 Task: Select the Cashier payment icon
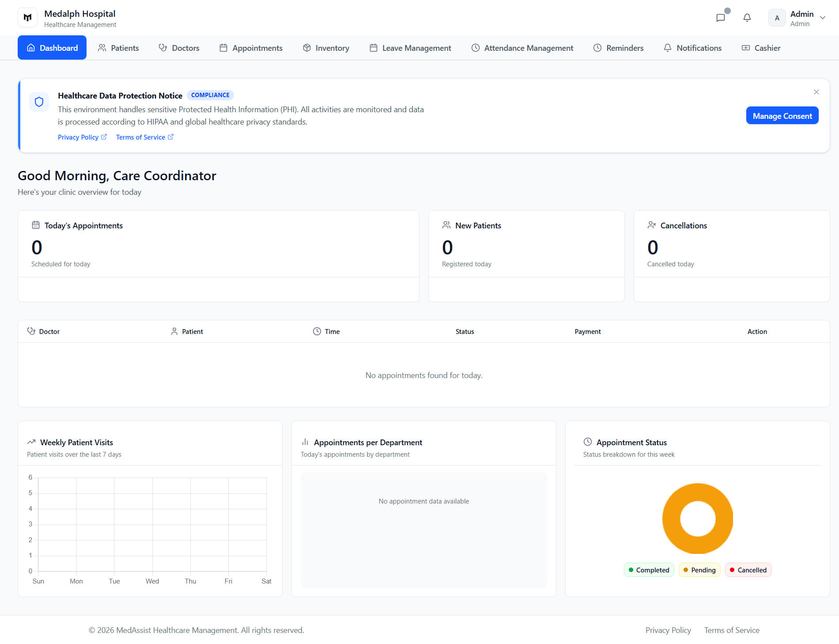pos(745,48)
